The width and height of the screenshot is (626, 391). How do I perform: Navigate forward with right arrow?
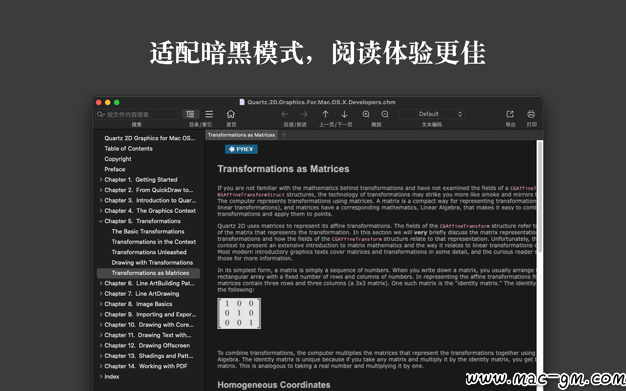tap(304, 114)
